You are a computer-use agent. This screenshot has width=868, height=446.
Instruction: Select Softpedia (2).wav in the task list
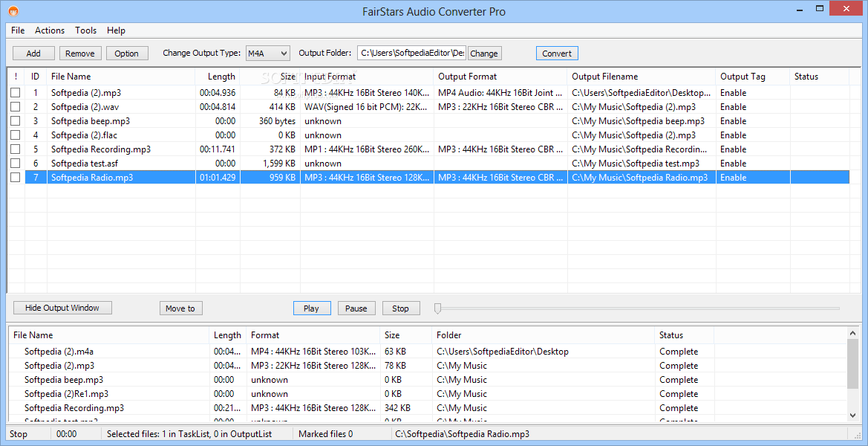[86, 107]
